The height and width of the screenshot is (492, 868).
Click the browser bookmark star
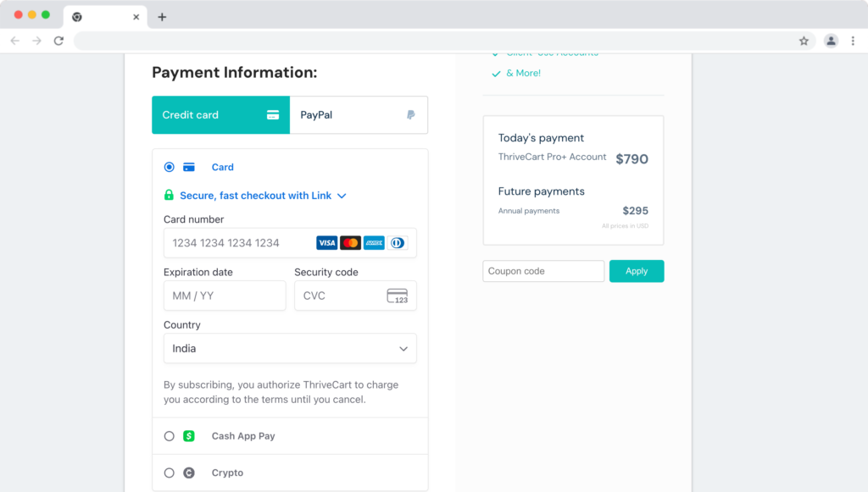click(804, 40)
